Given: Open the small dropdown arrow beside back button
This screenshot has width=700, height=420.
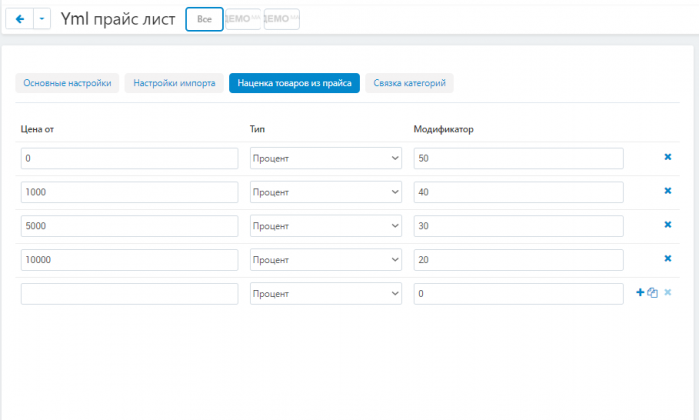Looking at the screenshot, I should click(x=42, y=19).
